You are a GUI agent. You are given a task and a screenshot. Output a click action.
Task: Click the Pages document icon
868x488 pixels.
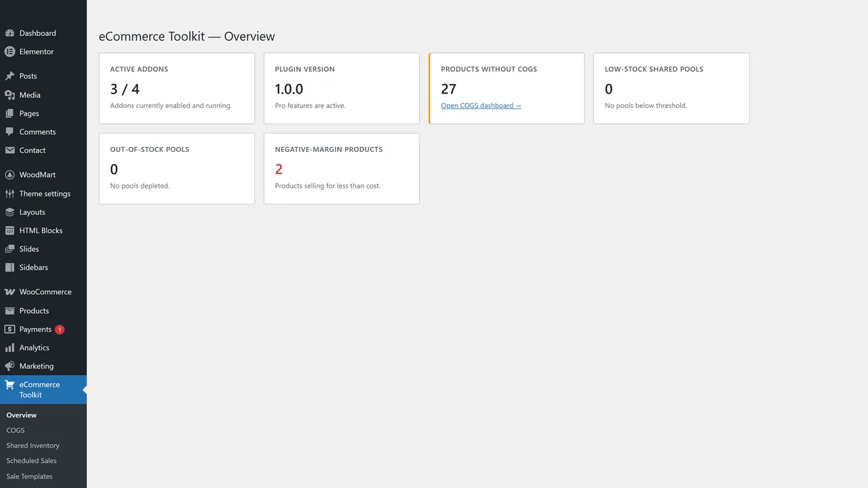(x=9, y=113)
